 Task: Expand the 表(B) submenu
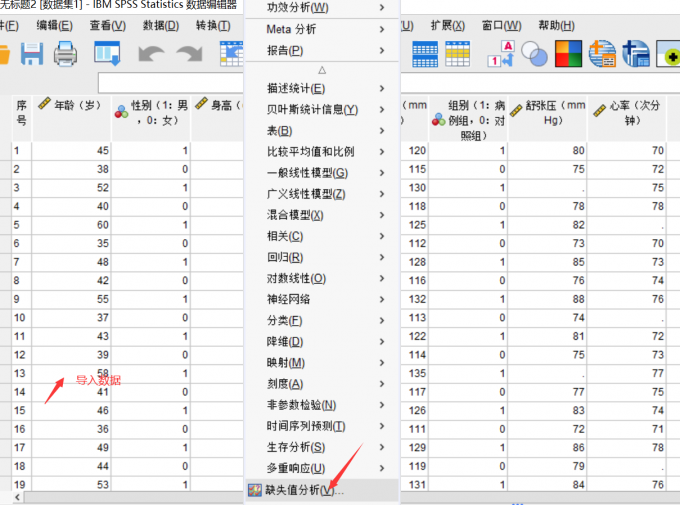click(x=322, y=131)
